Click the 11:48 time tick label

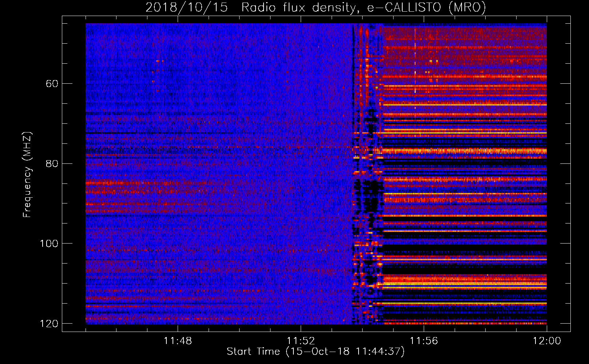tap(178, 341)
